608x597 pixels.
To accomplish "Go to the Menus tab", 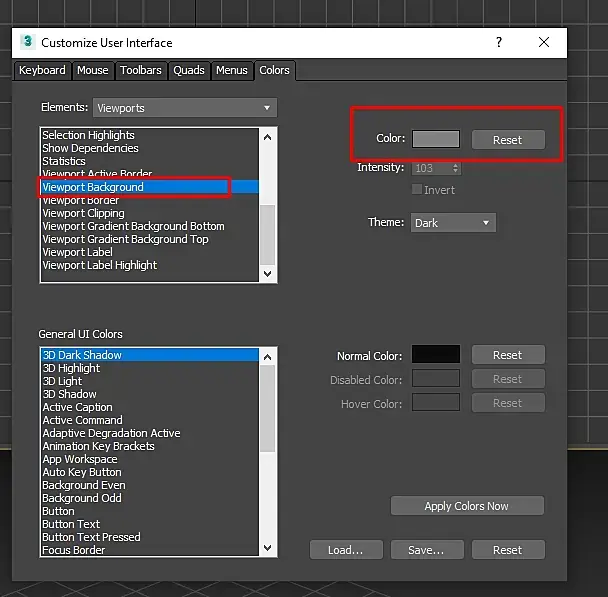I will [x=232, y=71].
